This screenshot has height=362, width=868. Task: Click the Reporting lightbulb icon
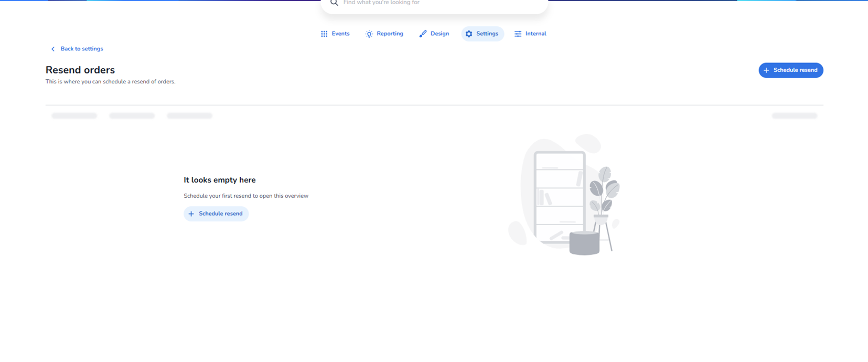point(369,34)
